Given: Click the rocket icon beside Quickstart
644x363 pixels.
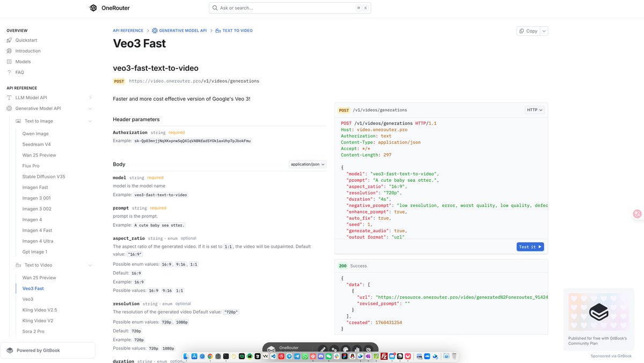Looking at the screenshot, I should click(x=9, y=40).
